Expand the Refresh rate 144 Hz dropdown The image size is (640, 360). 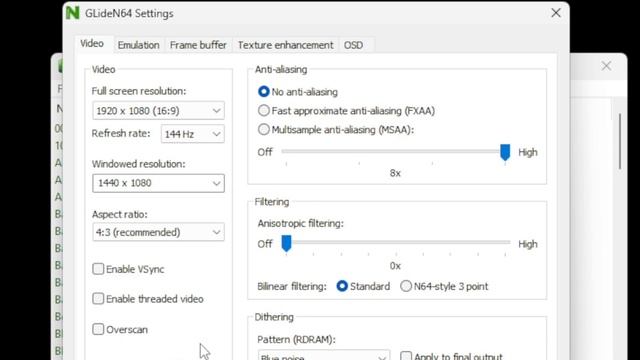pos(193,134)
